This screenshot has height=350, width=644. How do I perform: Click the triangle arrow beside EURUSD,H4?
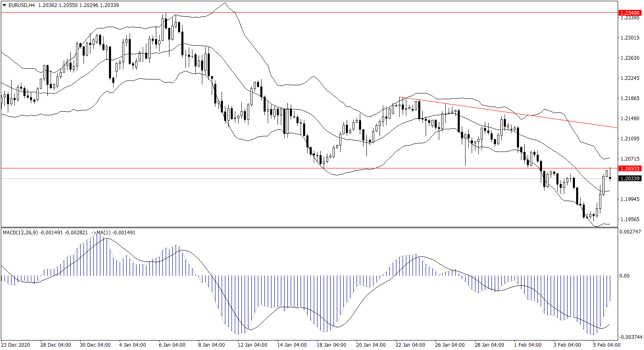click(5, 5)
